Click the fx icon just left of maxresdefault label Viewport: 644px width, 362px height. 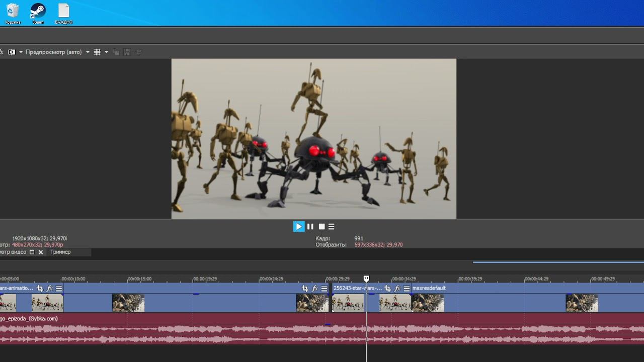point(397,289)
